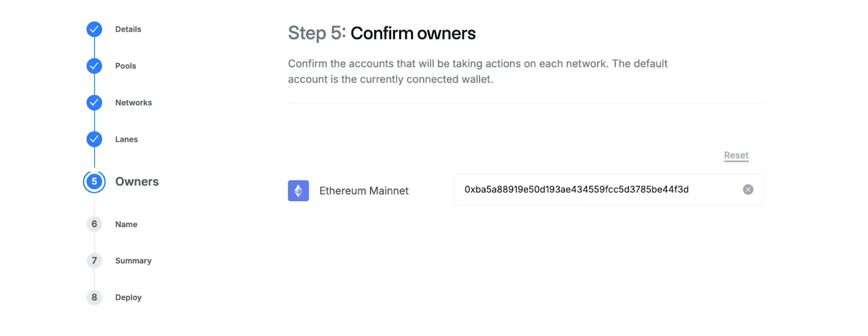The width and height of the screenshot is (868, 336).
Task: Click the step 5 Owners circle
Action: (x=94, y=182)
